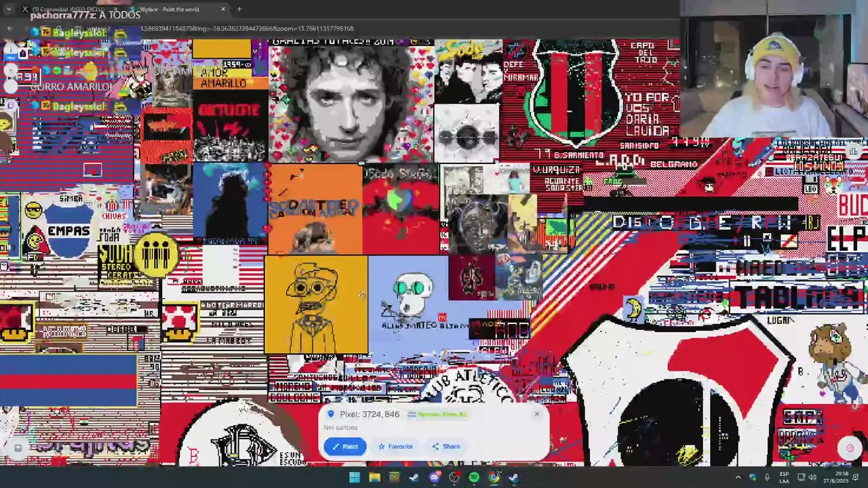Click the yellow circle with three figures
Screen dimensions: 868x488
pos(157,256)
